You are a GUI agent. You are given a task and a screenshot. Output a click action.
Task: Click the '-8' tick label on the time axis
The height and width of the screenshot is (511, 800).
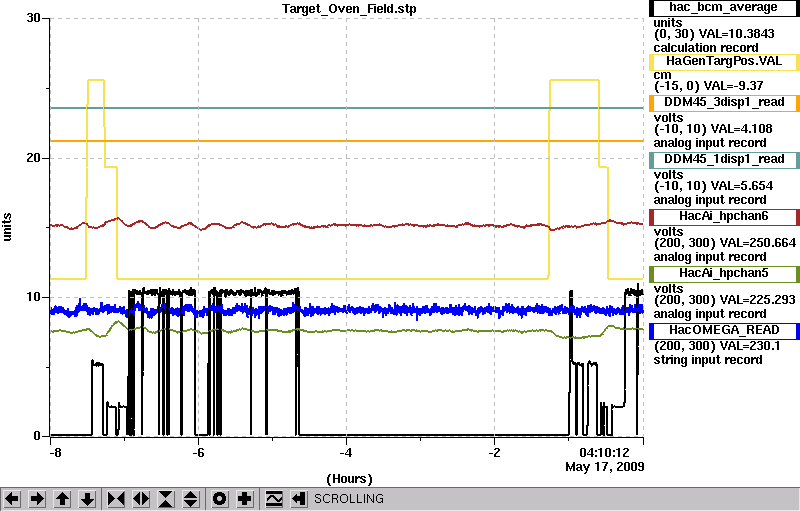55,452
